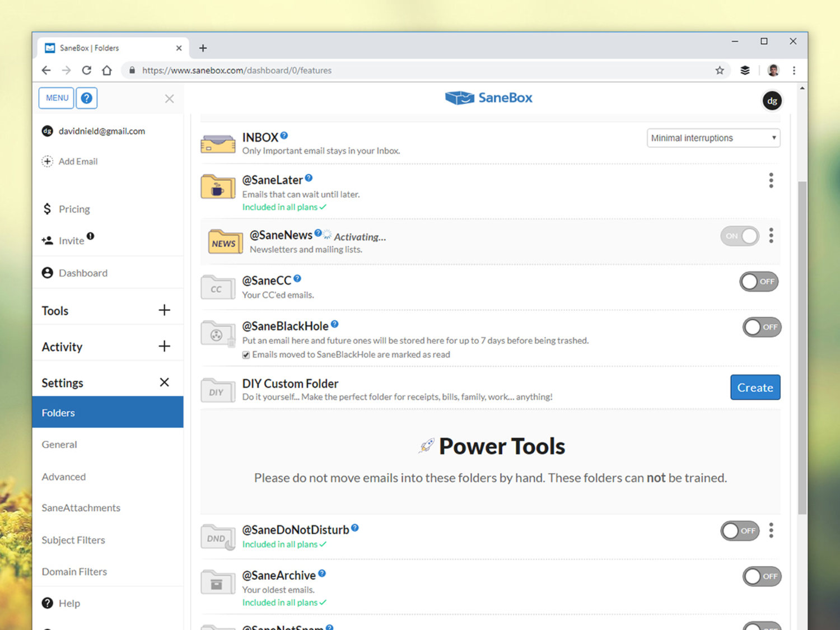Open Subject Filters in the sidebar
Viewport: 840px width, 630px height.
pyautogui.click(x=73, y=540)
